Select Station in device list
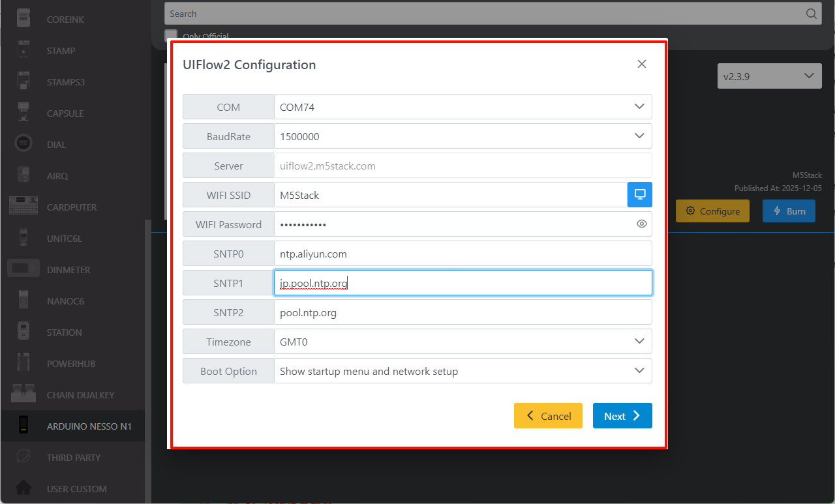 (64, 333)
